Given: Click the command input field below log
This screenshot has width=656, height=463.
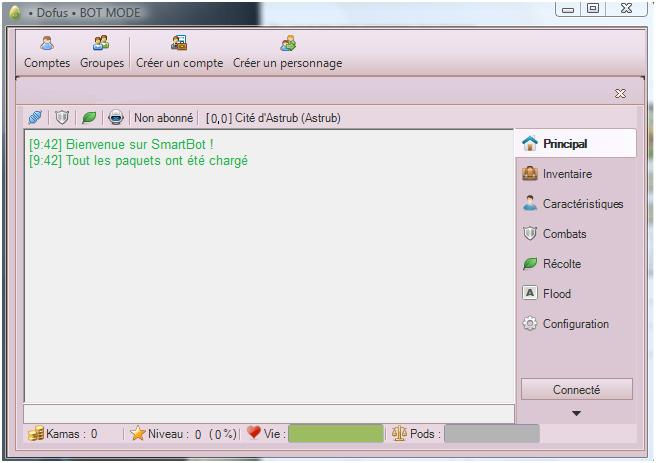Looking at the screenshot, I should [x=269, y=414].
